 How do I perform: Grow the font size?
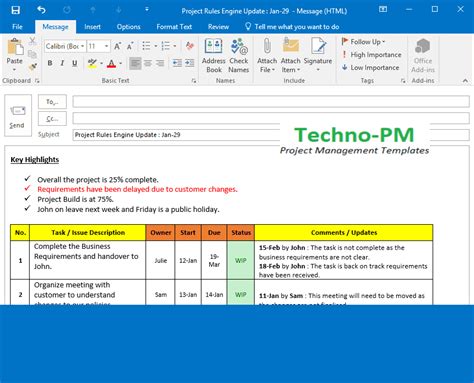coord(117,46)
